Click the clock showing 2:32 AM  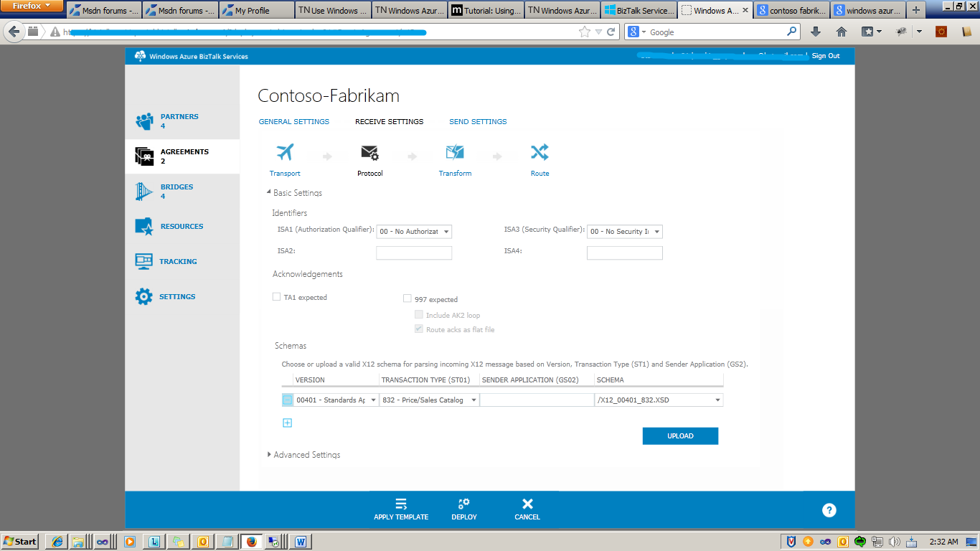pyautogui.click(x=943, y=542)
